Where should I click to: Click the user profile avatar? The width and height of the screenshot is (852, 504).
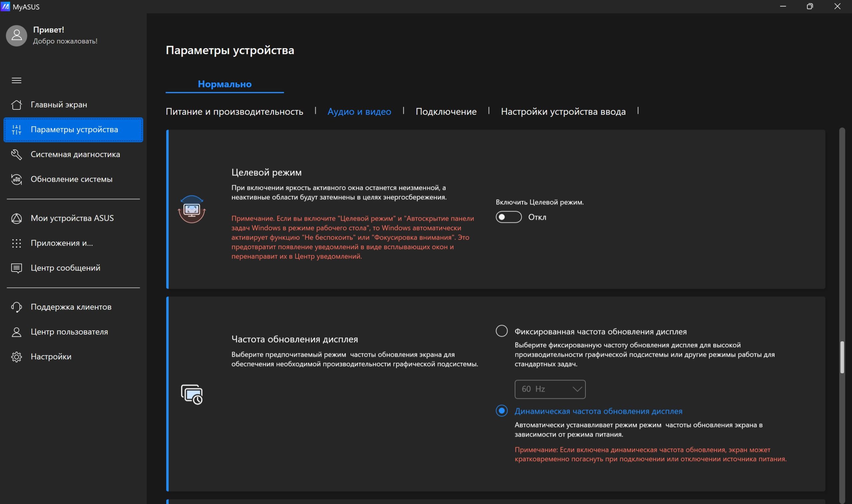[x=16, y=35]
